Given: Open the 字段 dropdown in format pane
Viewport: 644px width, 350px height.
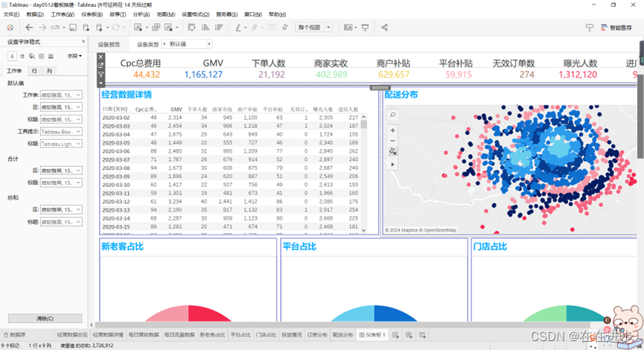Looking at the screenshot, I should pos(74,57).
